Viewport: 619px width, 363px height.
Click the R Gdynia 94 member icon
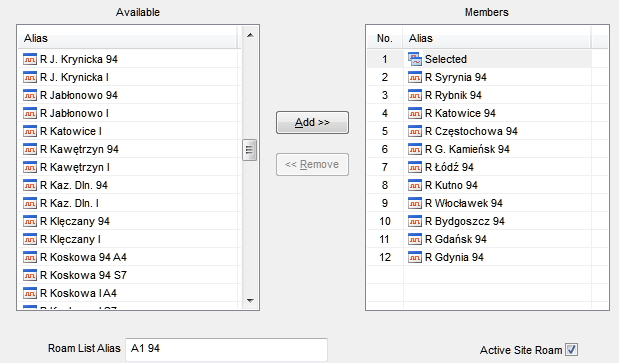pyautogui.click(x=415, y=257)
